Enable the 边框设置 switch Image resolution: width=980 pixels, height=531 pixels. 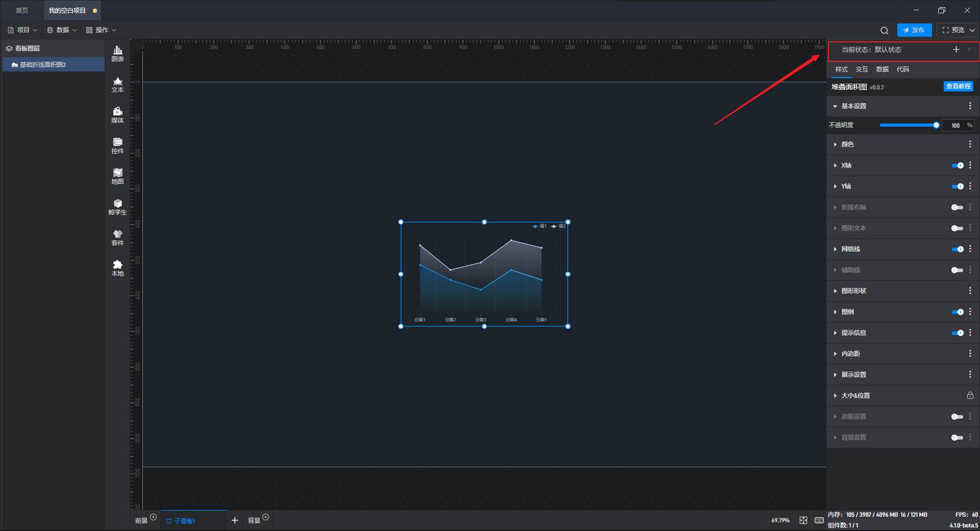pyautogui.click(x=958, y=417)
